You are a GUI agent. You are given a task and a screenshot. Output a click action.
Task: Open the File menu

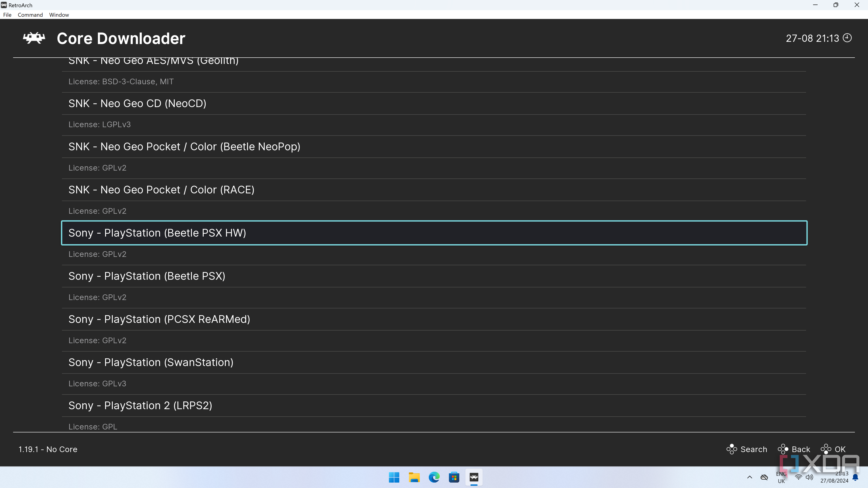click(7, 15)
